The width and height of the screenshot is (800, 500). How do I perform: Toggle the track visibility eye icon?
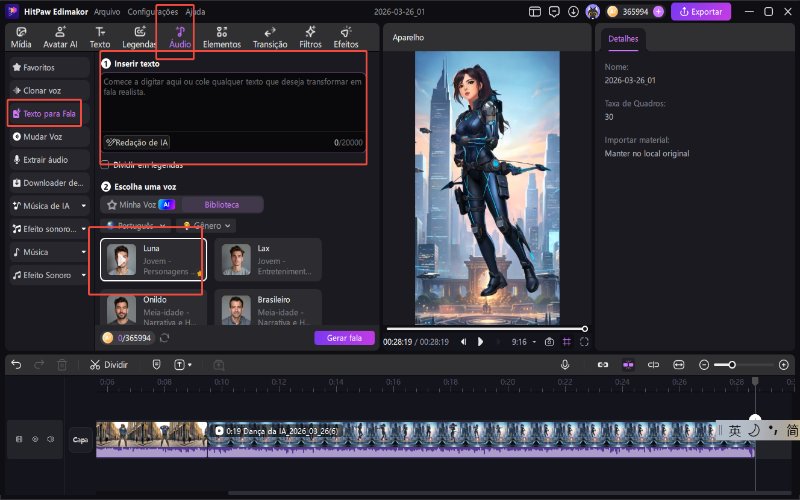(x=34, y=439)
